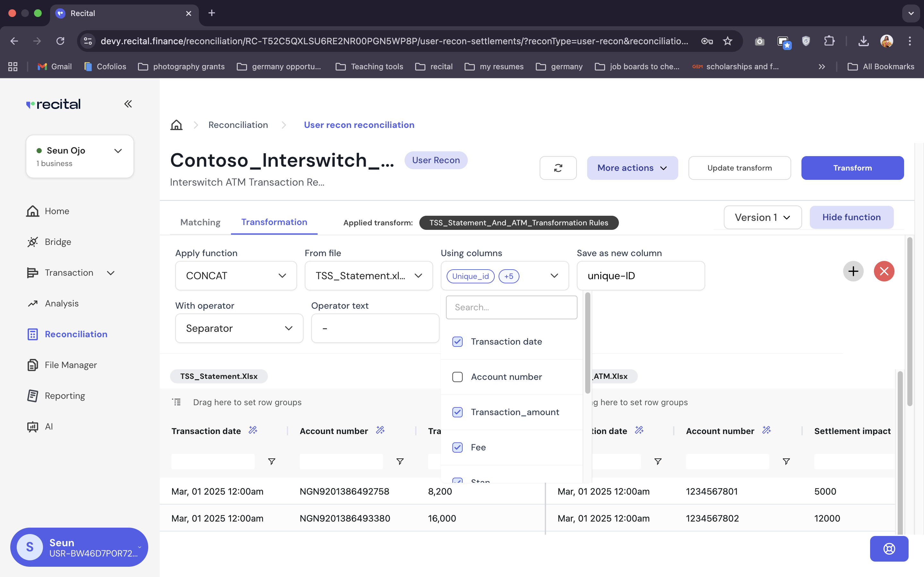Enable the Account number column

tap(457, 377)
